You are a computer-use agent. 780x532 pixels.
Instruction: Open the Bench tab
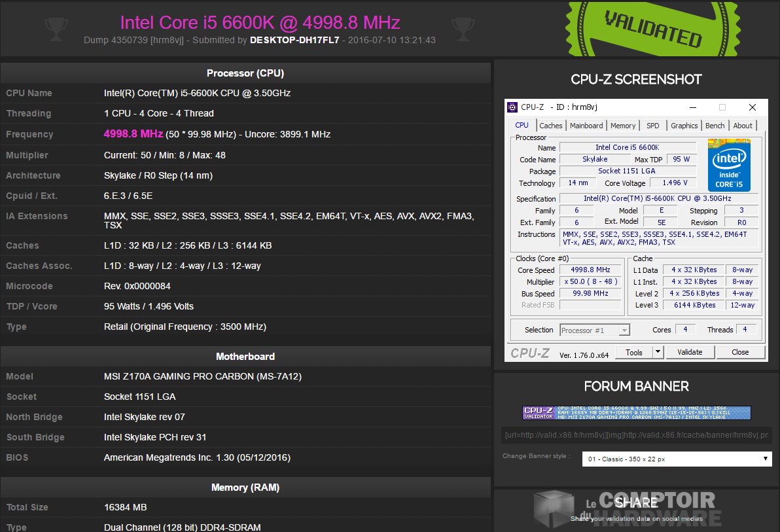[715, 126]
